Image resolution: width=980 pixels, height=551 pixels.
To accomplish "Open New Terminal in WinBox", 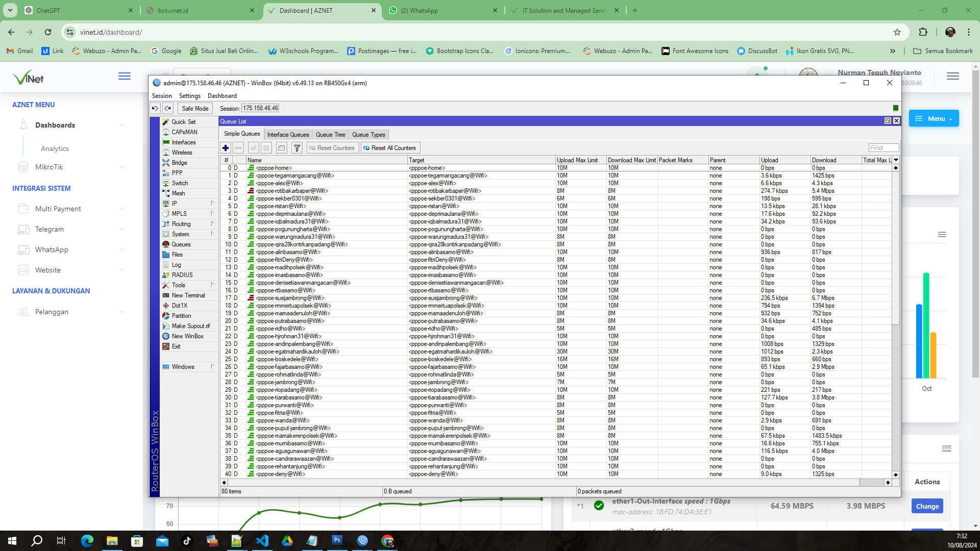I will 188,295.
